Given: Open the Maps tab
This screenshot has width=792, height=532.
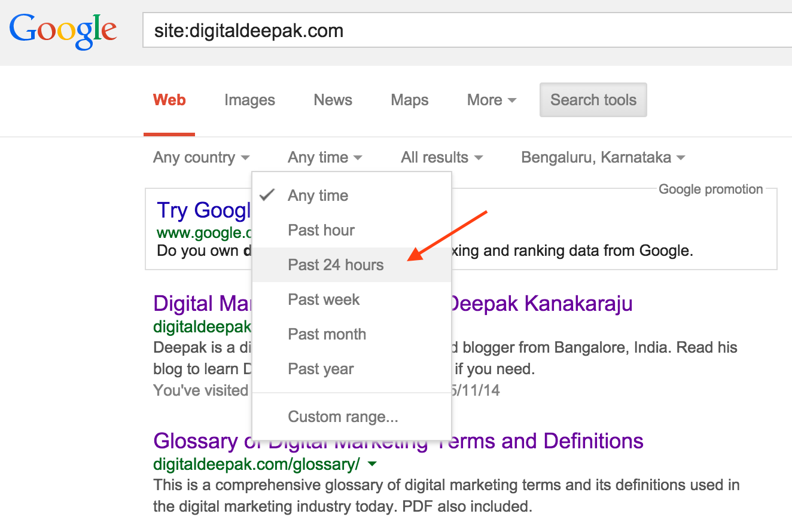Looking at the screenshot, I should tap(409, 100).
